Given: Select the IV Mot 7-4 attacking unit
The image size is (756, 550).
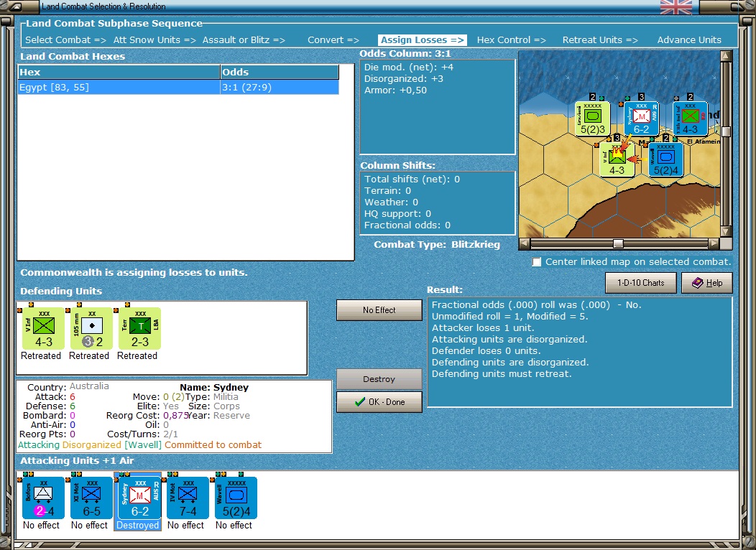Looking at the screenshot, I should pos(188,498).
